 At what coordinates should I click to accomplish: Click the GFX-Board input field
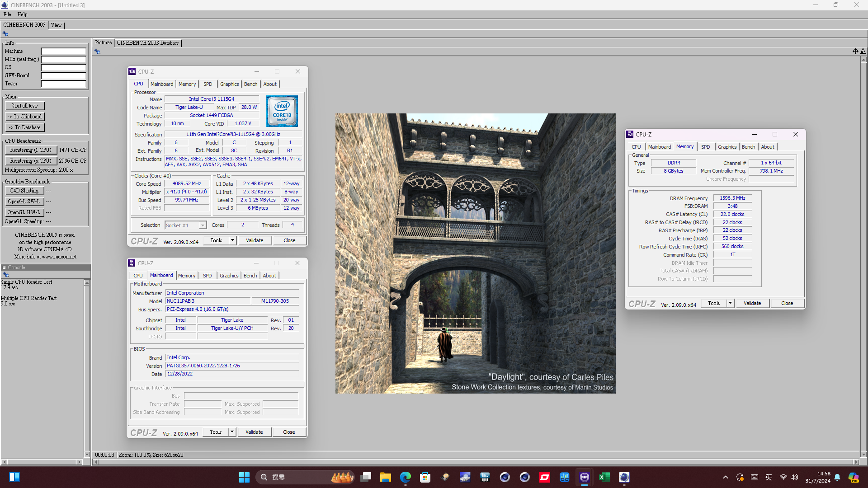(x=64, y=76)
